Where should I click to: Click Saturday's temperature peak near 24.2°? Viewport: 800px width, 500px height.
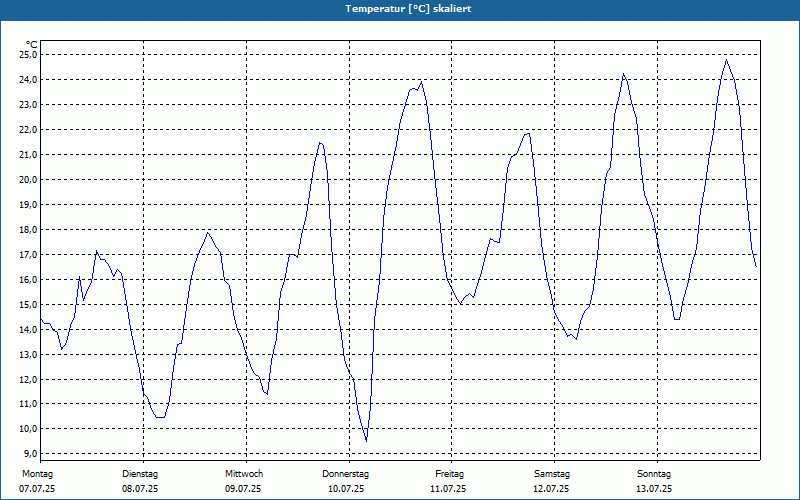(623, 74)
